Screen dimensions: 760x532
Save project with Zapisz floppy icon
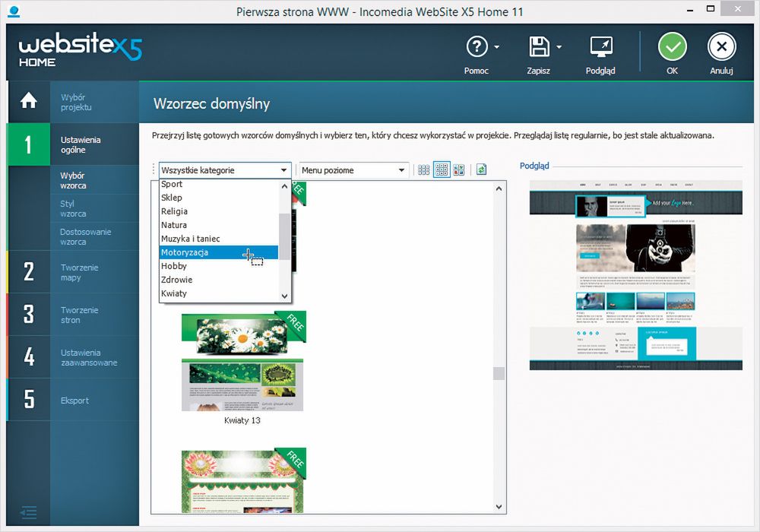539,47
